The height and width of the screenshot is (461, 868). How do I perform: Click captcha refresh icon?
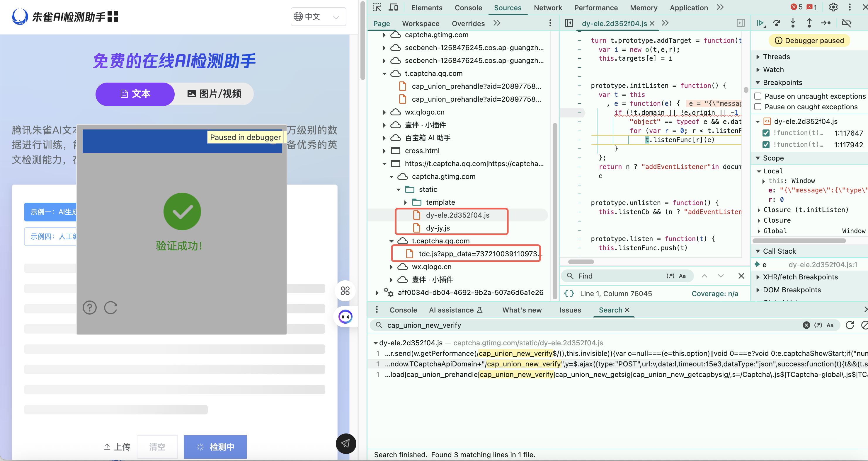(110, 308)
